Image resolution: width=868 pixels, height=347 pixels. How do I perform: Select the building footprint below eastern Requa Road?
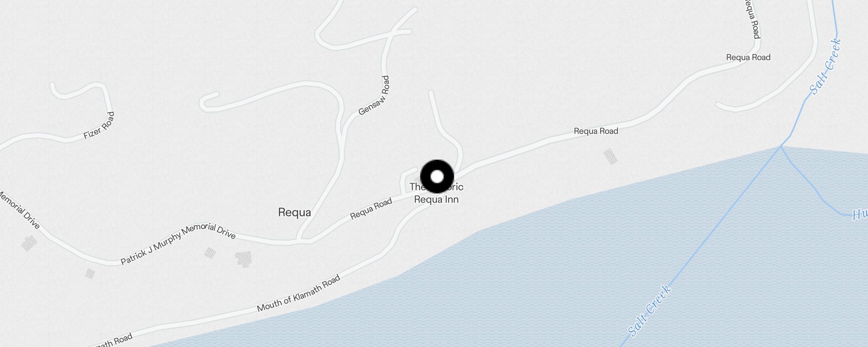[x=611, y=157]
